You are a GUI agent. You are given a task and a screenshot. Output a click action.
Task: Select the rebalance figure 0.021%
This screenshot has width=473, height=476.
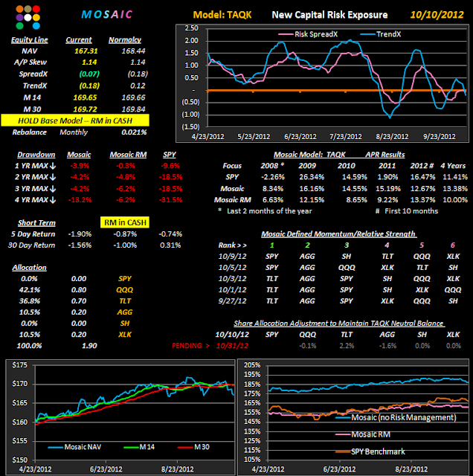coord(134,132)
